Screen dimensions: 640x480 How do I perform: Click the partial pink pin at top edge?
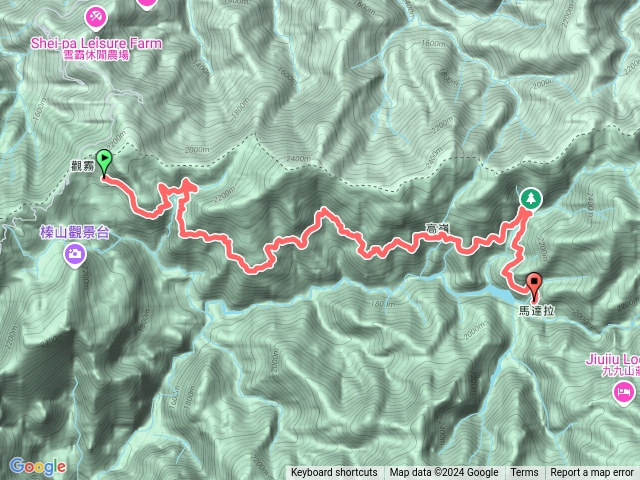[x=147, y=4]
